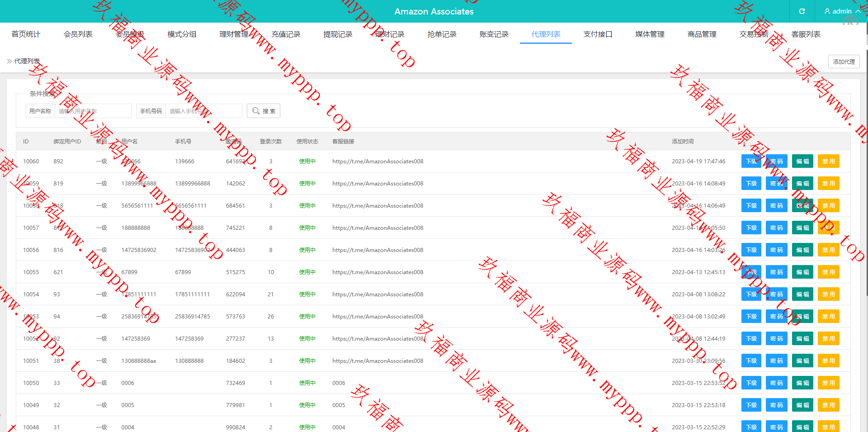Click the breadcrumb chevron beside 代理列表
Viewport: 868px width, 432px height.
9,61
